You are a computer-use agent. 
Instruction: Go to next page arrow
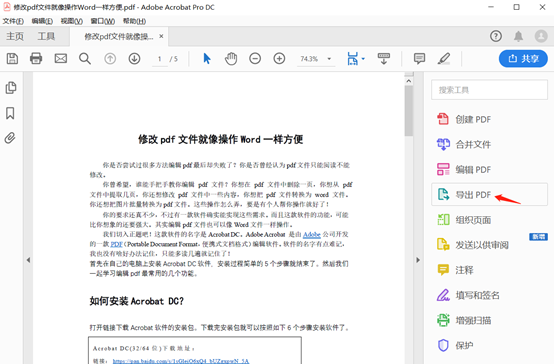134,59
